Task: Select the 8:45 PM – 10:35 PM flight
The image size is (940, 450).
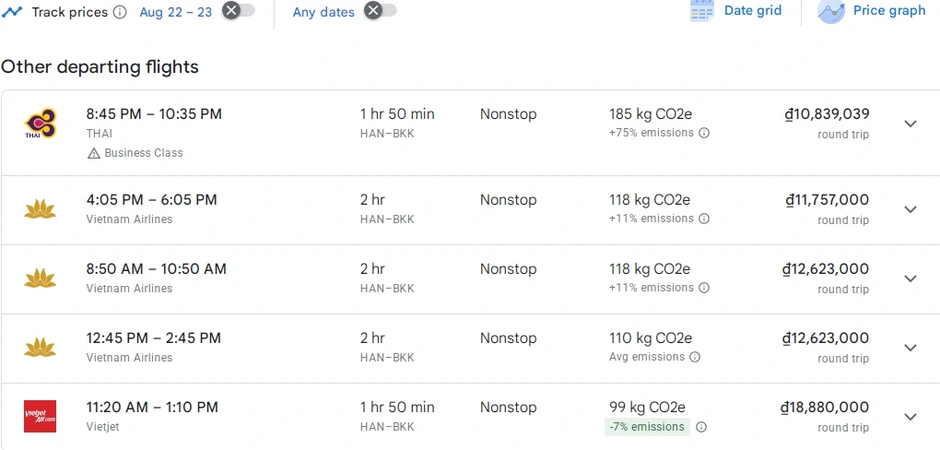Action: [x=470, y=133]
